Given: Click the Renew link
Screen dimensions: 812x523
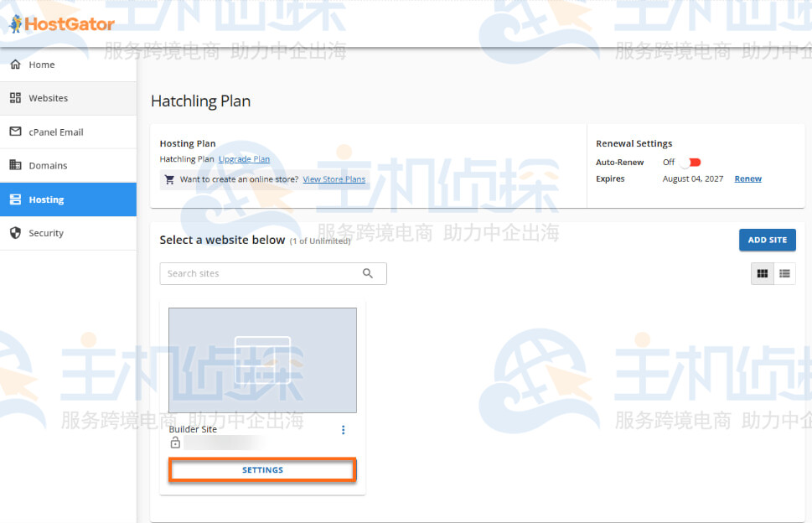Looking at the screenshot, I should click(747, 179).
